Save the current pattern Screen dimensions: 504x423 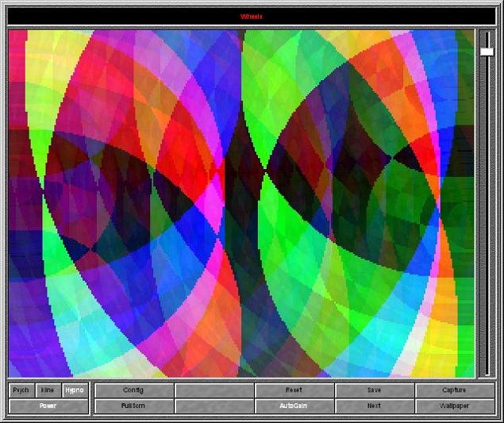[x=375, y=390]
